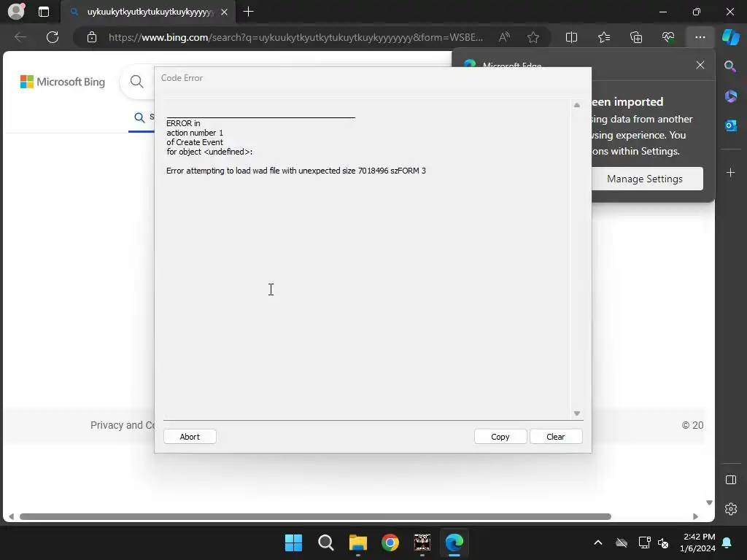Open the Collections icon
Screen dimensions: 747x560
pyautogui.click(x=636, y=37)
